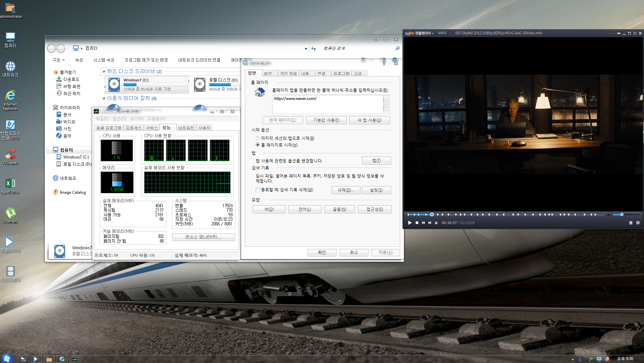The image size is (644, 363).
Task: Switch to Task Manager icon on taskbar
Action: point(75,359)
